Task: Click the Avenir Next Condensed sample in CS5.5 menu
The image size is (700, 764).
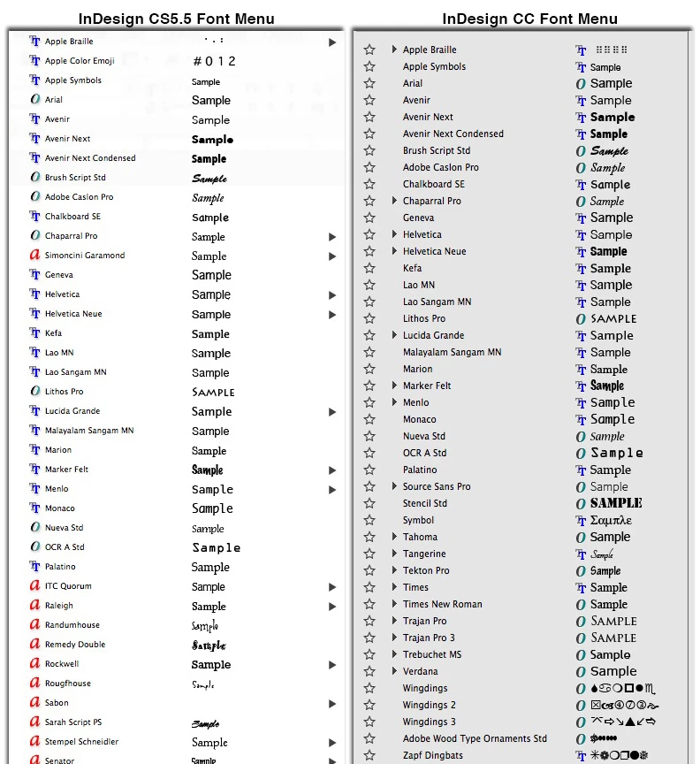Action: [209, 159]
